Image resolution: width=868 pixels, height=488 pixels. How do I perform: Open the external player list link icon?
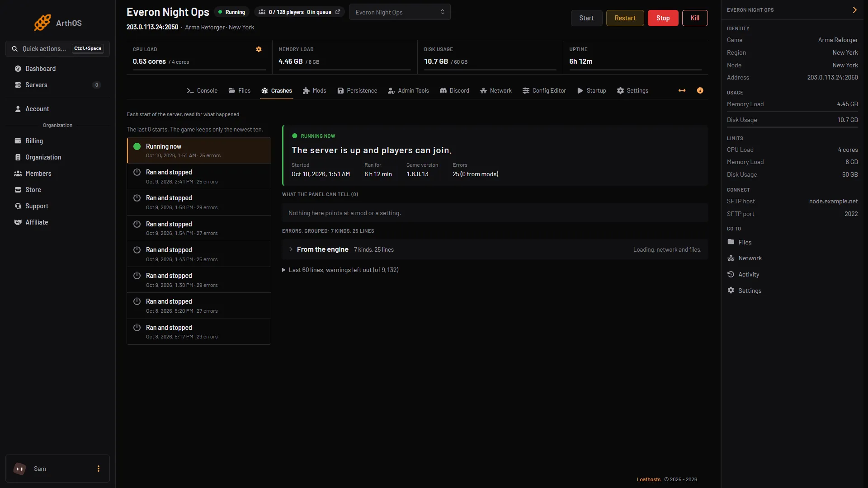(338, 12)
